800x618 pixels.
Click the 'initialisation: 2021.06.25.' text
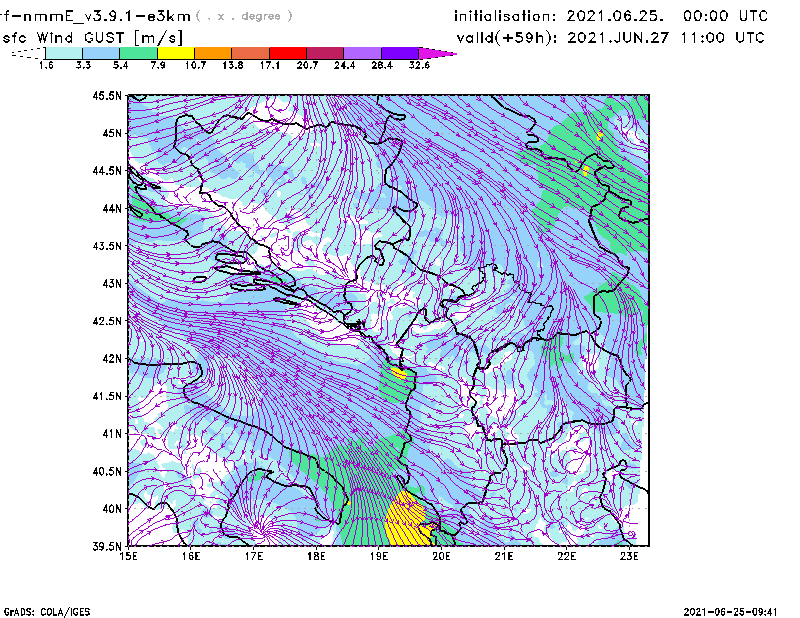click(x=559, y=16)
